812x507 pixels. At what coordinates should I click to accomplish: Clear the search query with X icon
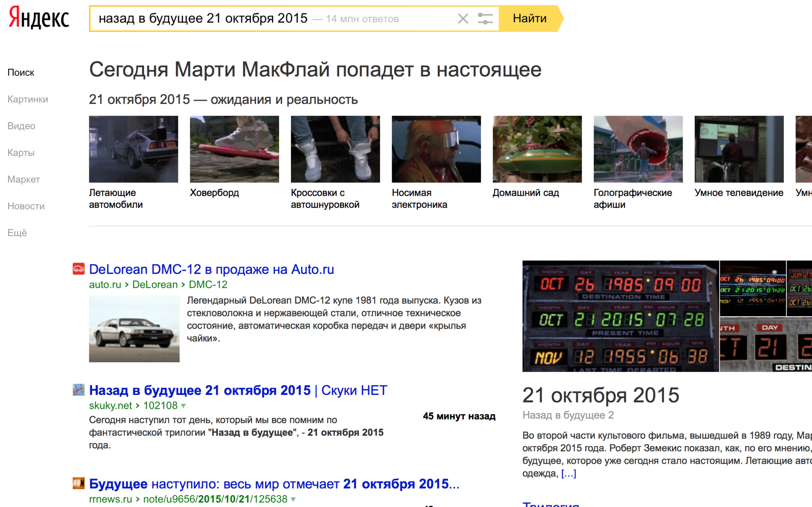pos(463,19)
